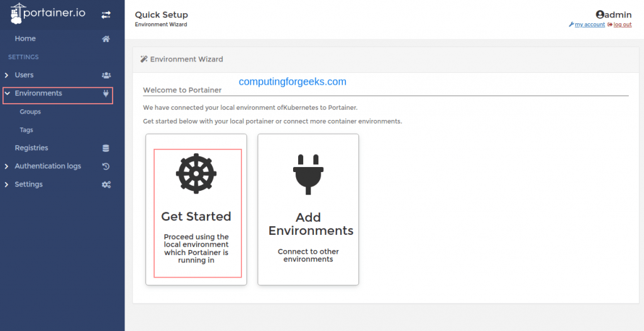
Task: Collapse the Environments menu chevron
Action: coord(7,93)
